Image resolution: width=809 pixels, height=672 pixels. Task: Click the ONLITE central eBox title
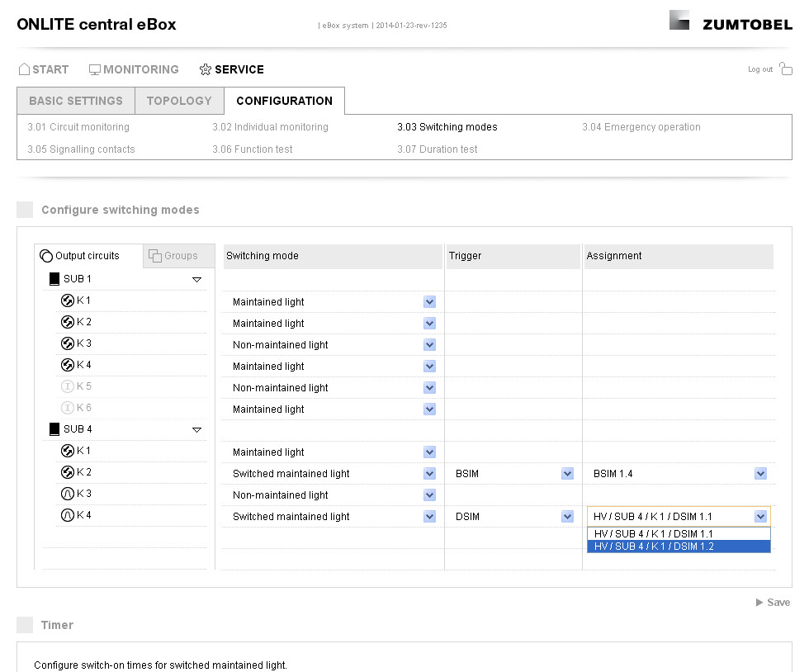pos(97,24)
